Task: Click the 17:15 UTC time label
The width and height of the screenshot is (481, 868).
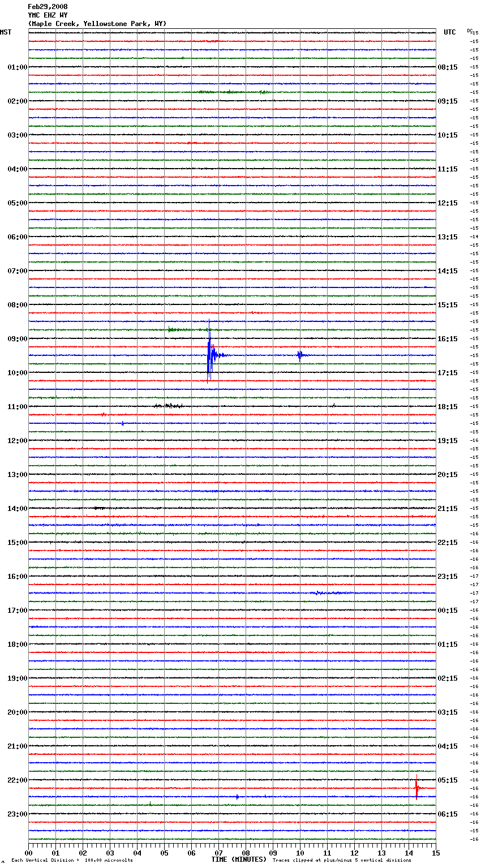Action: pos(448,373)
